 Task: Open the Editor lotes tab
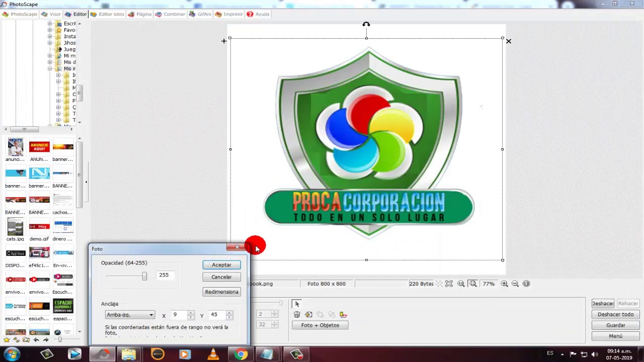click(107, 14)
